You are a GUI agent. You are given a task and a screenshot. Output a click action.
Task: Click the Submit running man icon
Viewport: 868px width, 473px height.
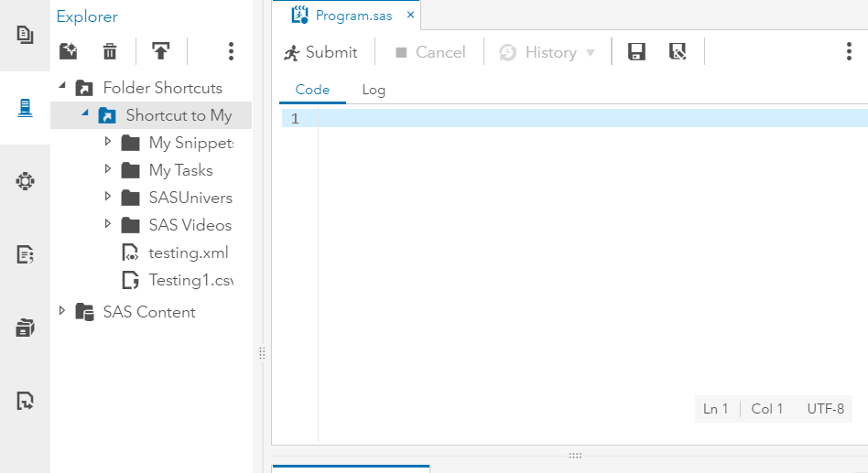click(292, 52)
